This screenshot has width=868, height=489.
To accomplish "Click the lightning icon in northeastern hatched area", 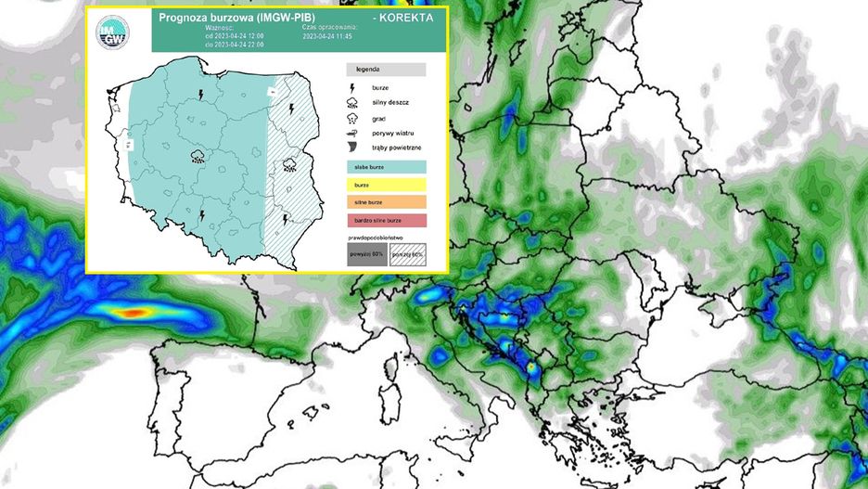I will 291,109.
